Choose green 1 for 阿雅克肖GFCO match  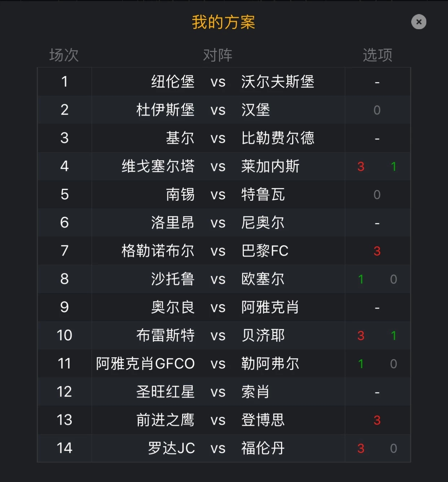point(361,364)
